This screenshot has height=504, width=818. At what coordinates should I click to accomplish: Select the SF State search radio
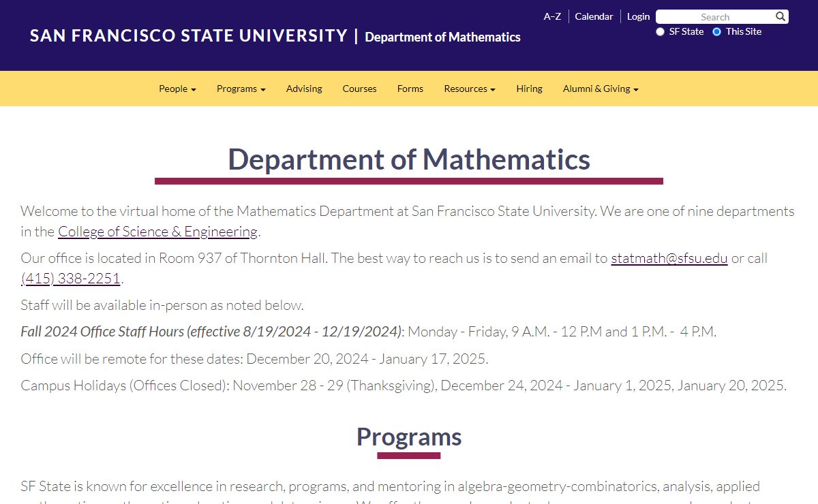click(x=660, y=31)
